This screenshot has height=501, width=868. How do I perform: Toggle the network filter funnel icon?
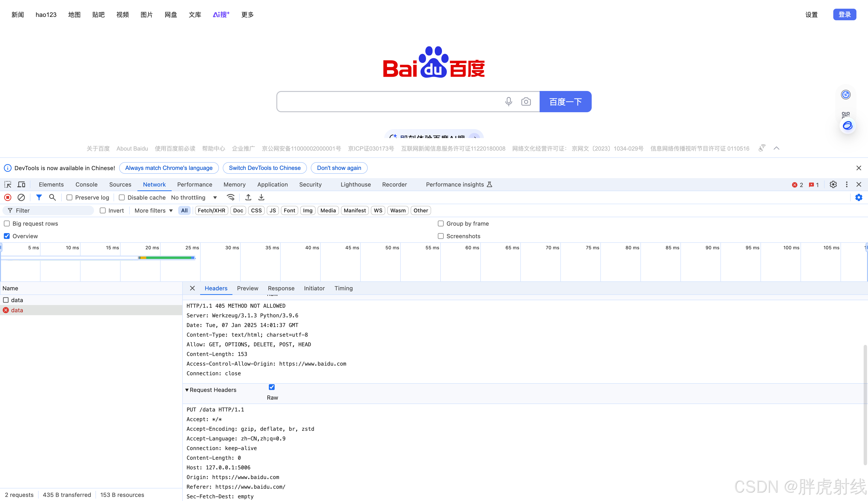coord(39,197)
